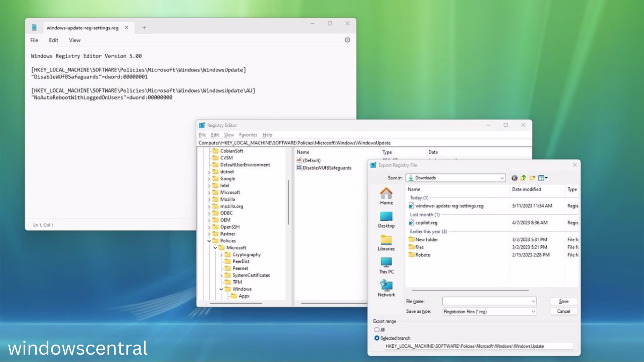This screenshot has height=362, width=644.
Task: Click the Back arrow in the Export dialog
Action: pyautogui.click(x=514, y=178)
